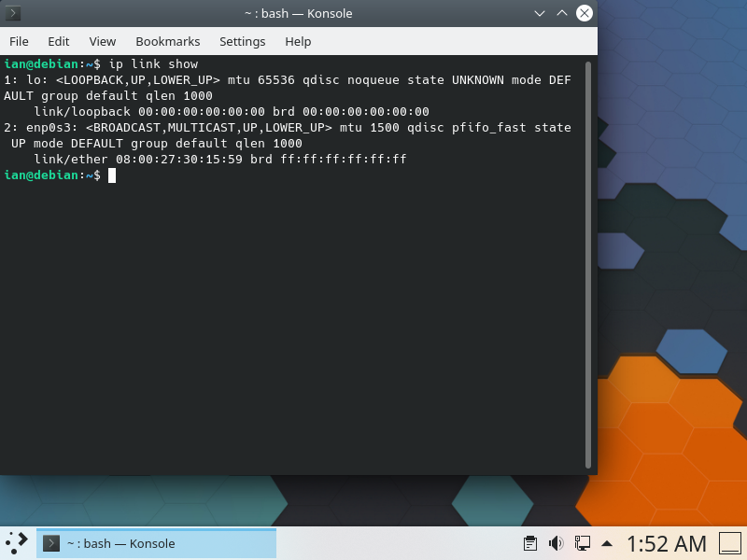Click the '<BROADCAST,MULTICAST,UP,LOWER_UP>' flags
Screen dimensions: 747x560
208,128
